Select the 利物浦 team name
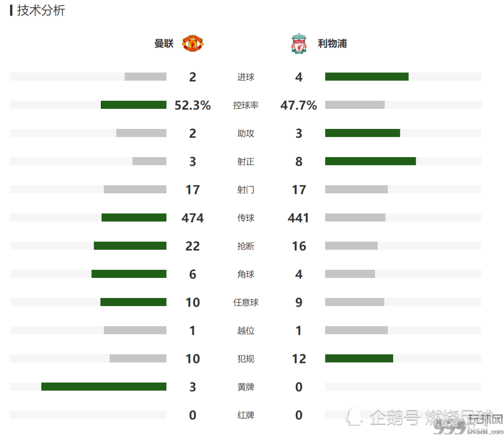This screenshot has height=435, width=504. [x=332, y=43]
